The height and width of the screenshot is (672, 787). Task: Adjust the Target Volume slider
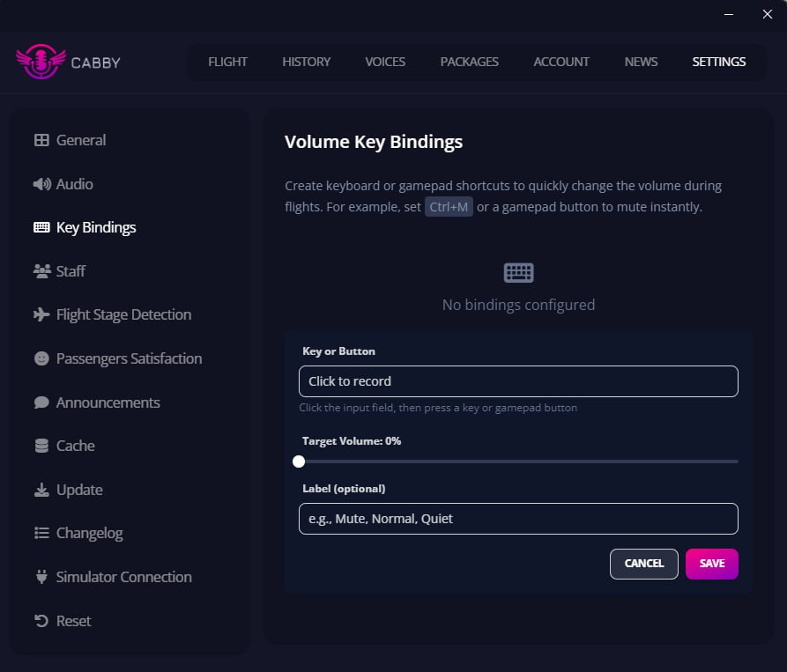point(298,461)
